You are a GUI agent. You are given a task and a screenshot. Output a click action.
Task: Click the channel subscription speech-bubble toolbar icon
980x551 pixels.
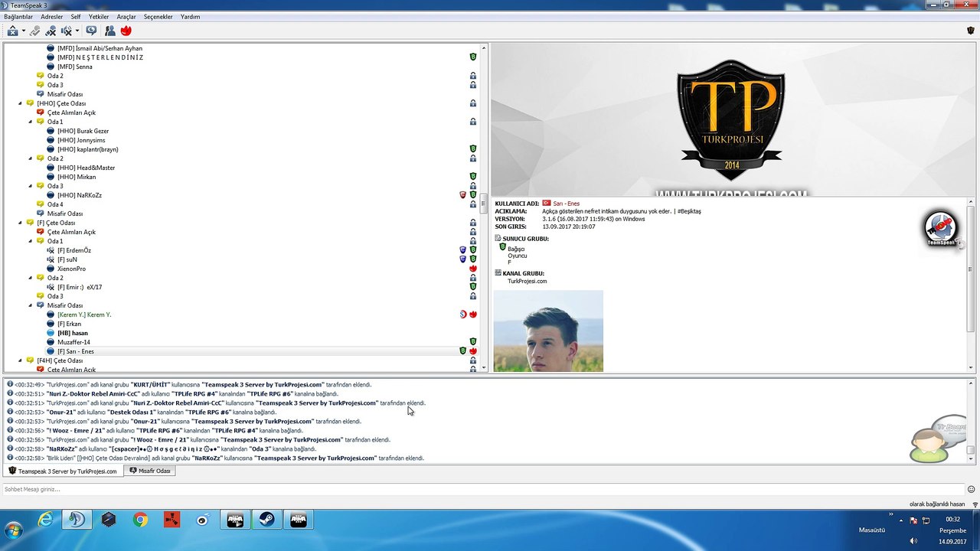click(91, 31)
